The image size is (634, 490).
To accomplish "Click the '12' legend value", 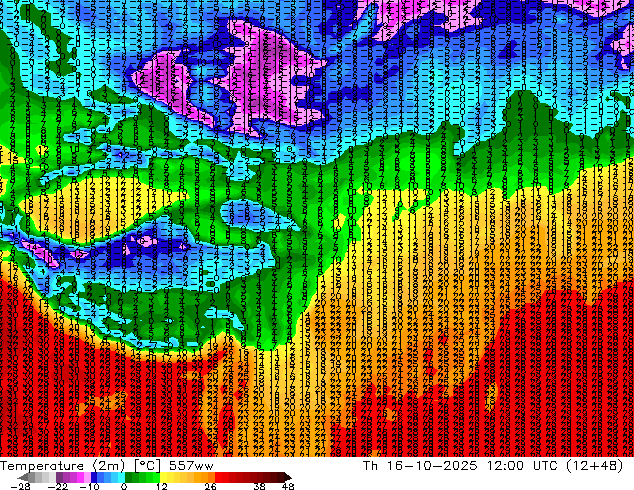I will point(162,486).
